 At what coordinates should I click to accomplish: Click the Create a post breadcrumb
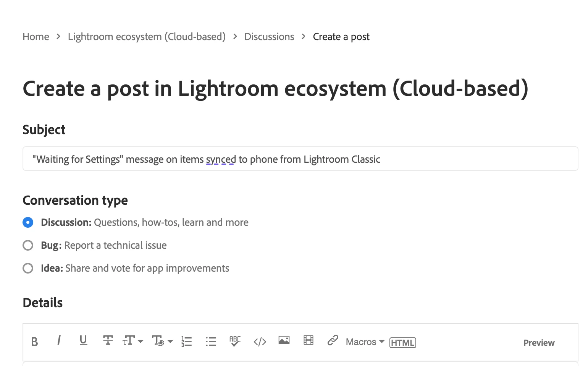coord(341,37)
